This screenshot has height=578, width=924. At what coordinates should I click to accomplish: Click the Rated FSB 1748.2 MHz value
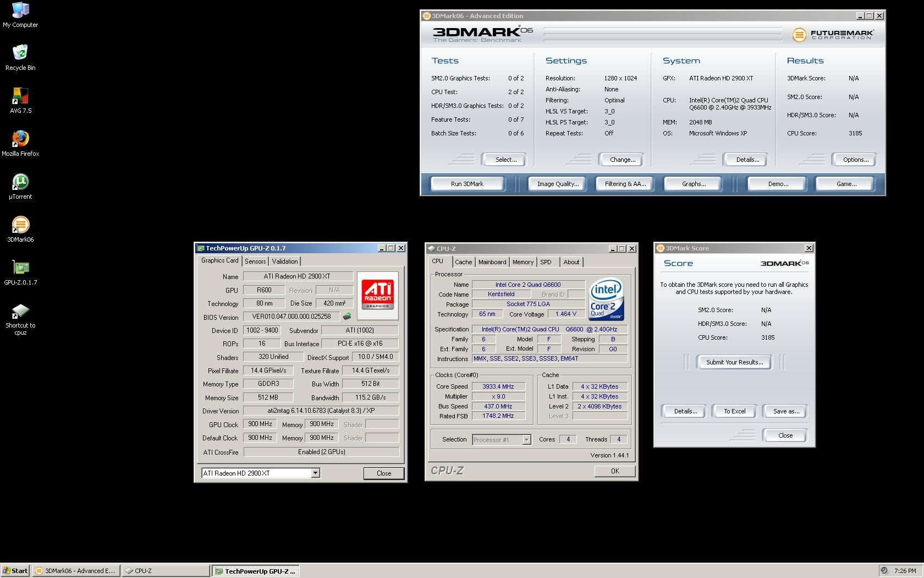(x=498, y=416)
